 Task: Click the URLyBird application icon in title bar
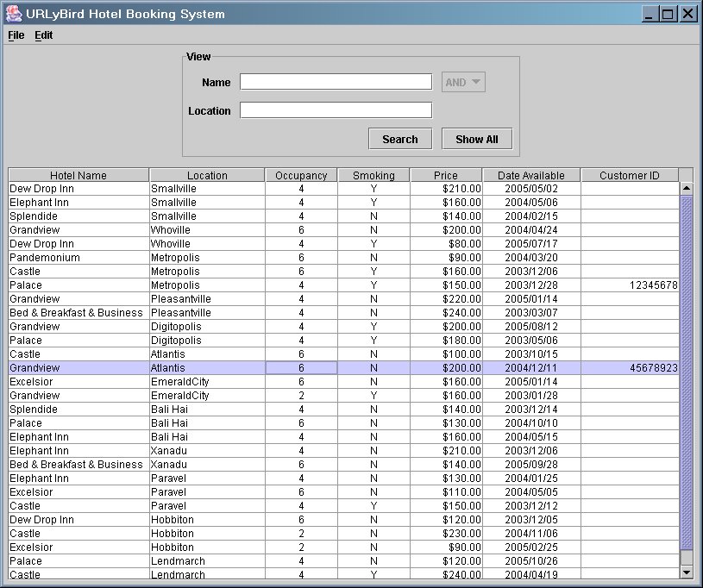(14, 14)
